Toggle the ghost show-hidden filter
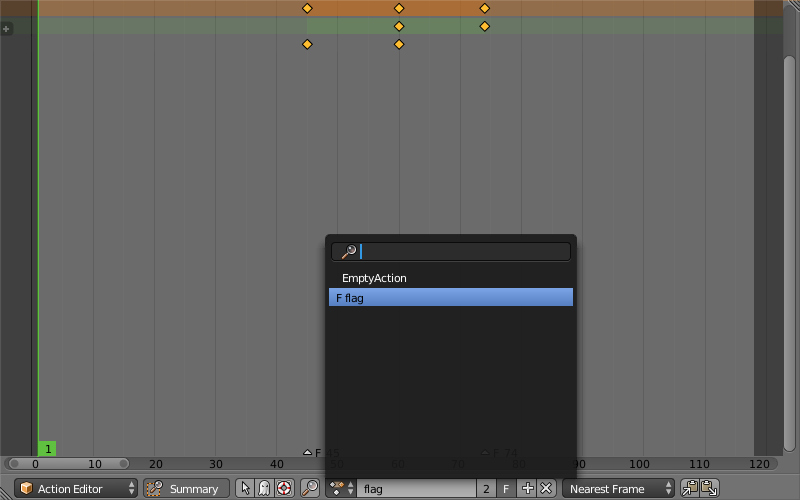Viewport: 800px width, 500px height. (264, 488)
